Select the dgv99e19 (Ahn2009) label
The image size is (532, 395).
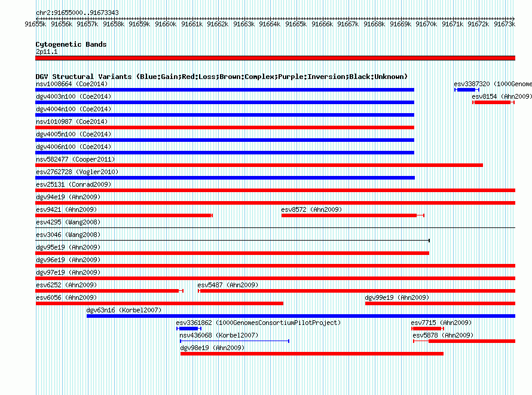pos(397,297)
